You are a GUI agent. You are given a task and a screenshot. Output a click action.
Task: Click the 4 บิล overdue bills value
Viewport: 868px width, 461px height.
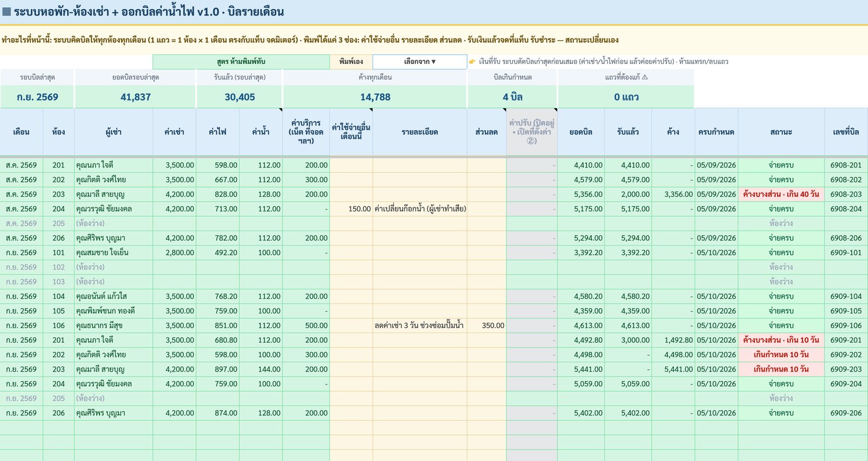(513, 97)
